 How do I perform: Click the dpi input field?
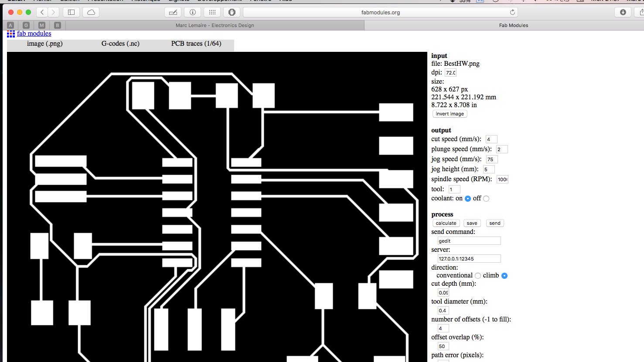(450, 73)
